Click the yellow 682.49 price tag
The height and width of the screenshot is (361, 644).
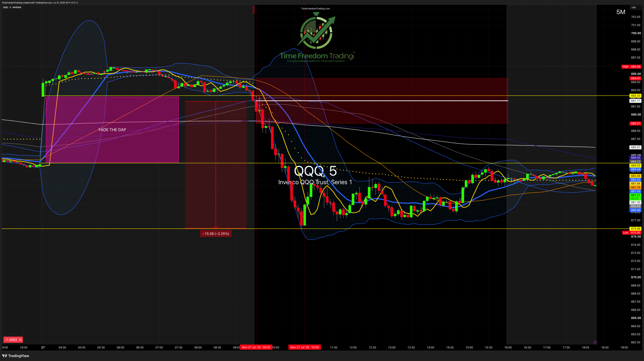pos(636,176)
